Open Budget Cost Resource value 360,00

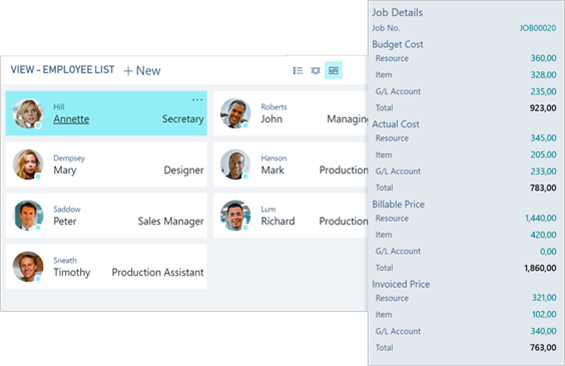pos(543,58)
